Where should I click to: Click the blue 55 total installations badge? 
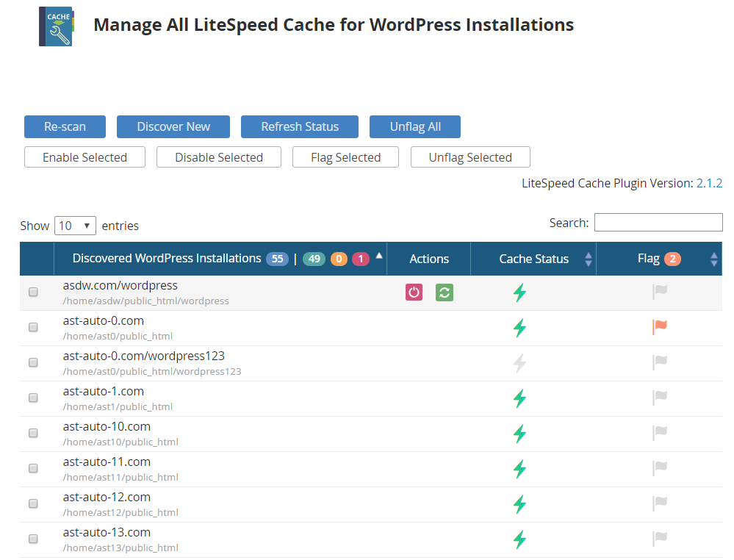tap(277, 259)
